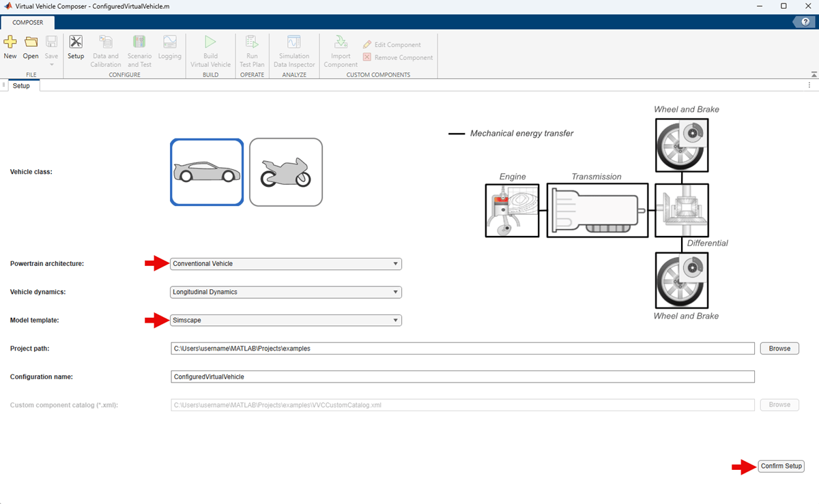Click the Engine block in diagram
Image resolution: width=819 pixels, height=504 pixels.
coord(512,210)
